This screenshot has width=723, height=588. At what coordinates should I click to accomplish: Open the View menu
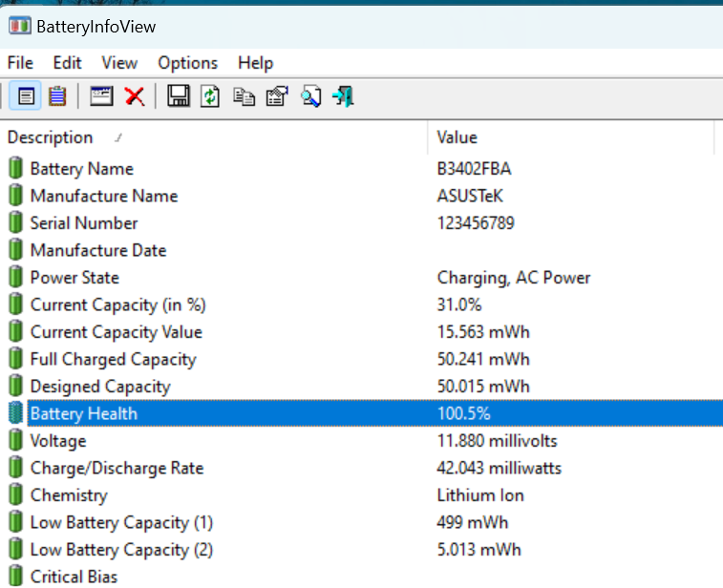click(119, 63)
